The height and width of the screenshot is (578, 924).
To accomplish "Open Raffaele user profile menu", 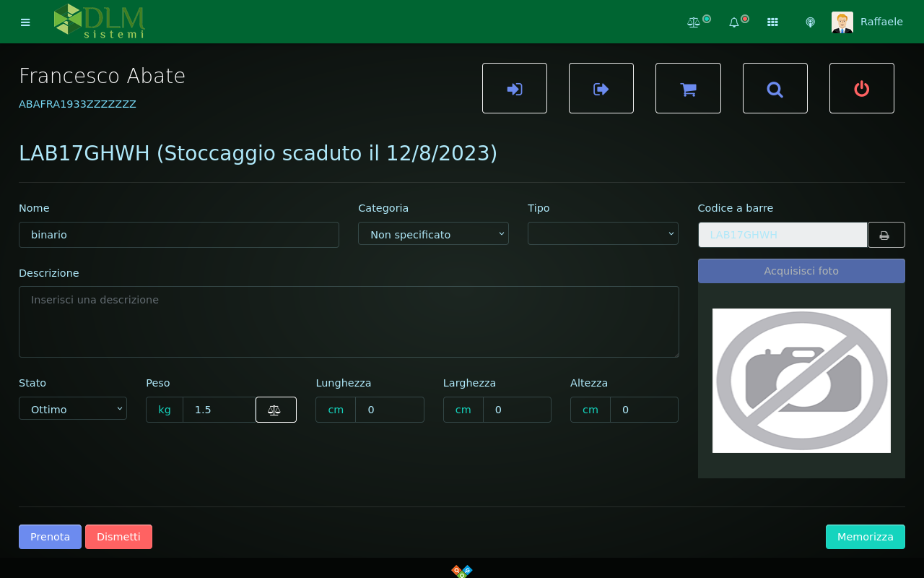I will click(868, 22).
